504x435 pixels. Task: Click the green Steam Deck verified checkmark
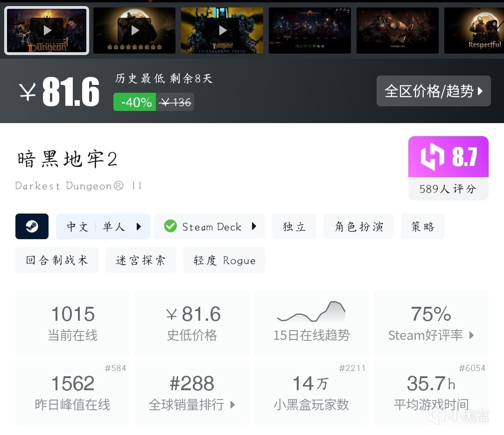coord(170,226)
